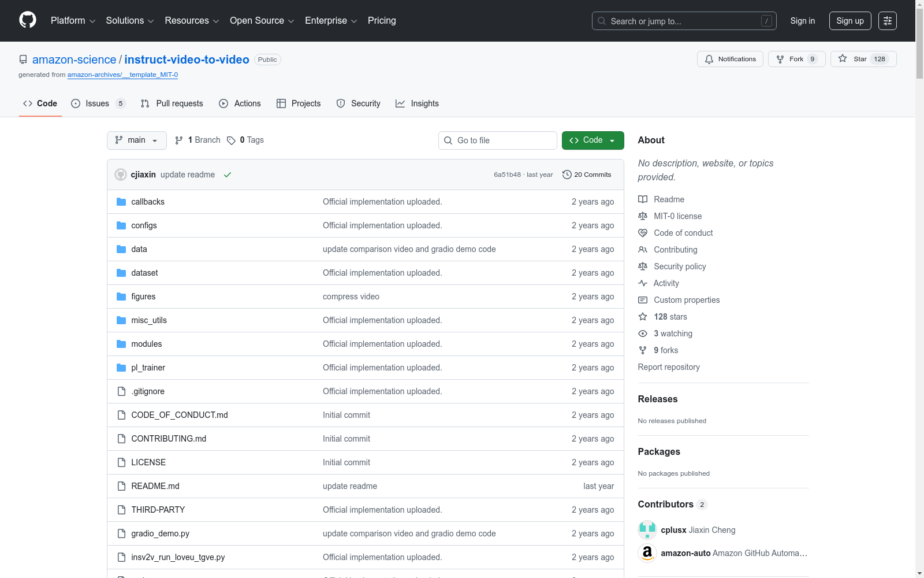Click the tag icon beside Tags
Image resolution: width=924 pixels, height=578 pixels.
(x=231, y=140)
